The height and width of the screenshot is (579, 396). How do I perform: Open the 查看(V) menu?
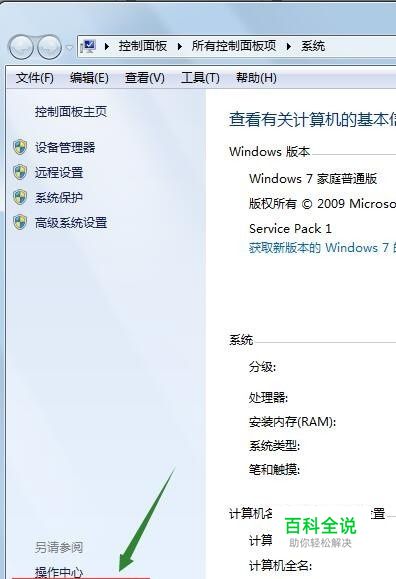coord(144,78)
